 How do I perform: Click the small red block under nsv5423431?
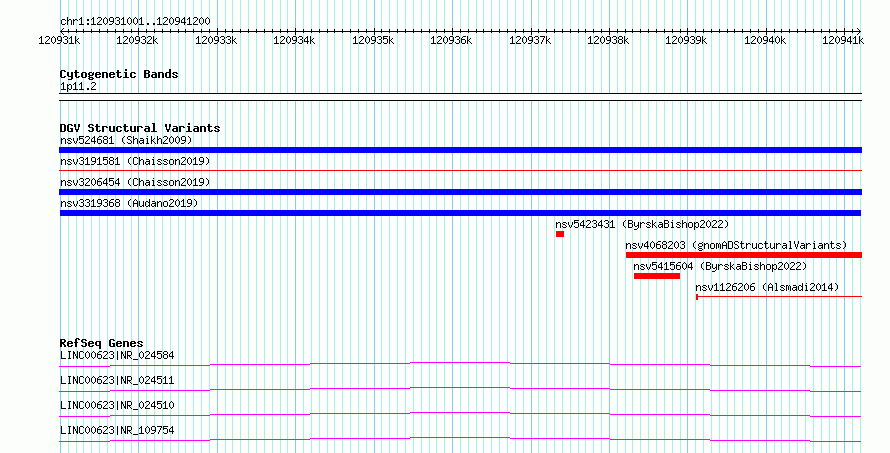(x=560, y=234)
